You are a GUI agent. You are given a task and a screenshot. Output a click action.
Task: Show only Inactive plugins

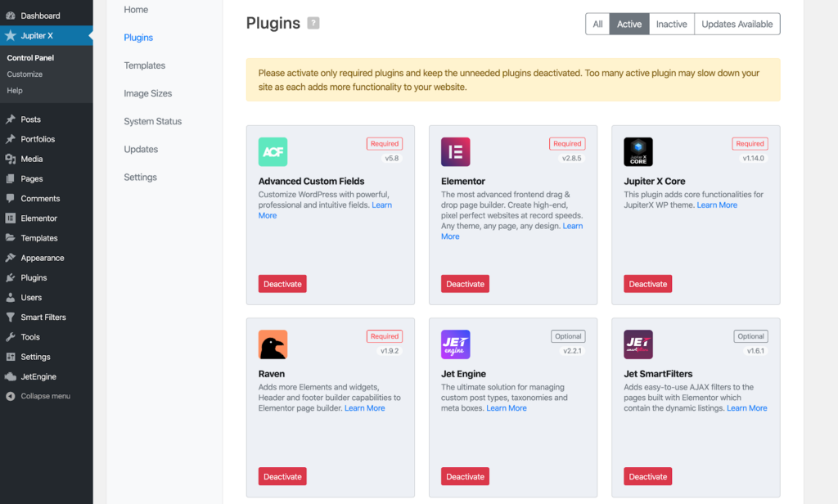(x=671, y=25)
